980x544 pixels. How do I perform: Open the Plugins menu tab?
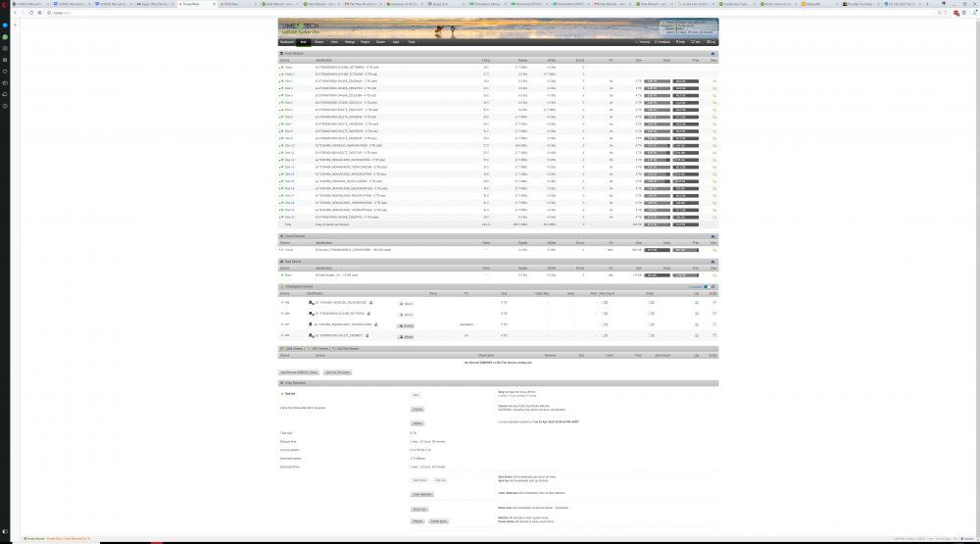(365, 42)
